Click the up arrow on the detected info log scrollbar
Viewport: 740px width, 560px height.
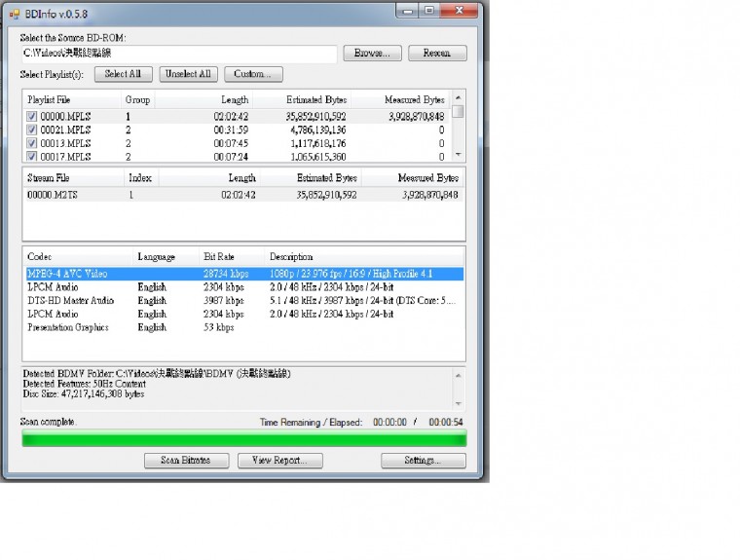[x=458, y=375]
